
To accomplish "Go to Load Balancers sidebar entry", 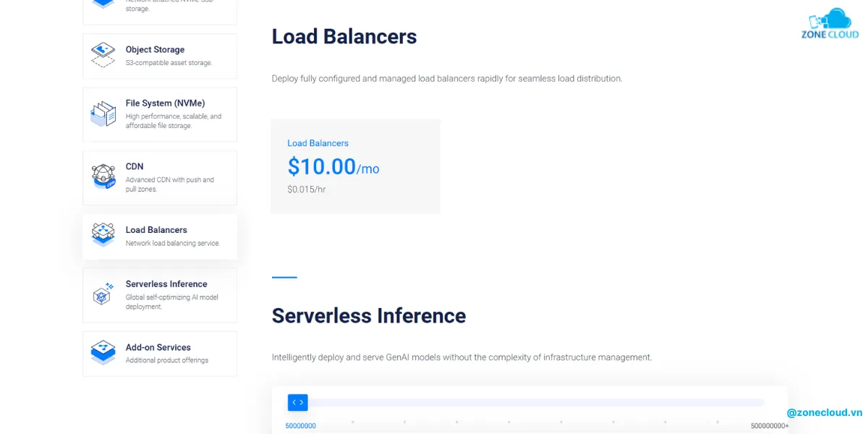I will 160,237.
